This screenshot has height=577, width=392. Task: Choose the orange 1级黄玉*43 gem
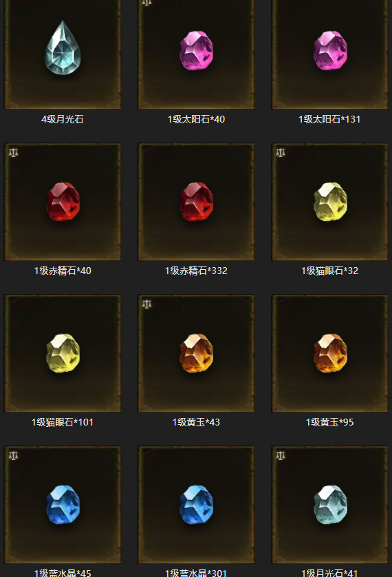click(196, 353)
